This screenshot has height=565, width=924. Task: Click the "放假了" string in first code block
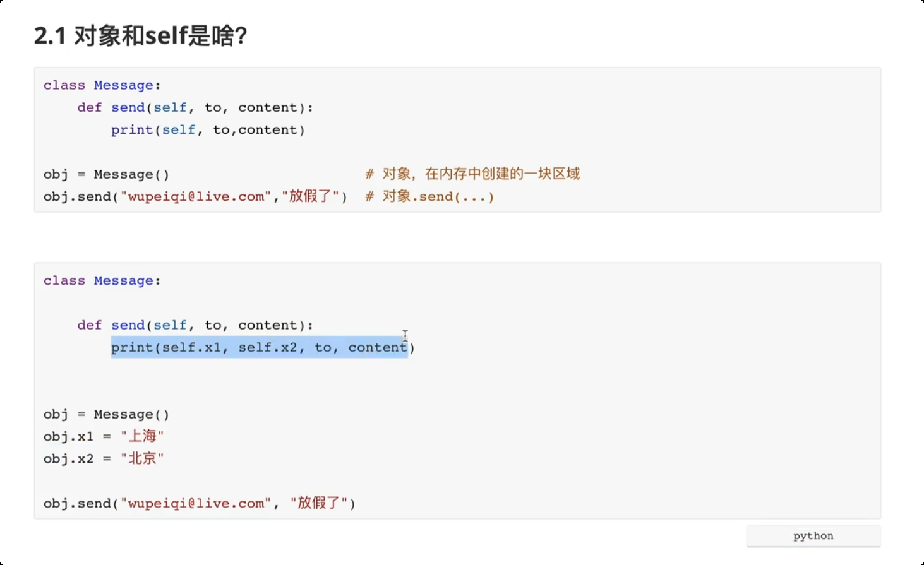pos(310,197)
